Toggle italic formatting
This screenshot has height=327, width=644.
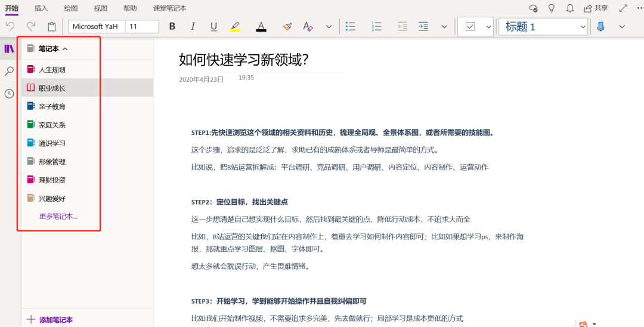[193, 27]
